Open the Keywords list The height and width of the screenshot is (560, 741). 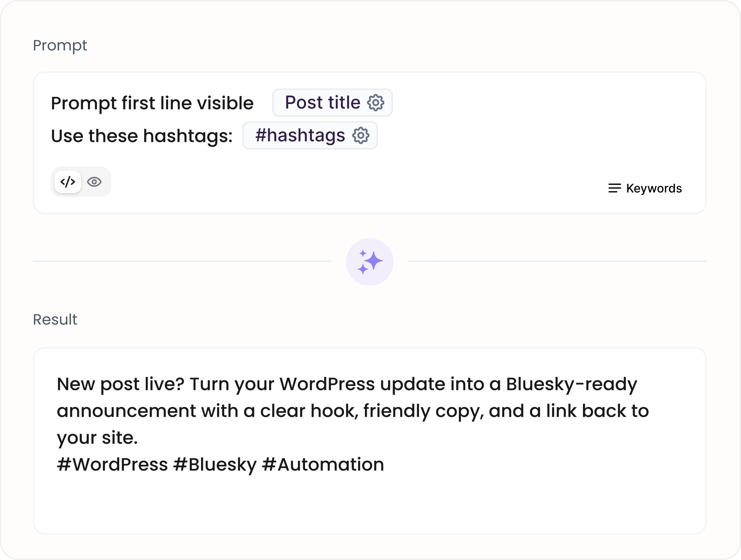(x=645, y=188)
